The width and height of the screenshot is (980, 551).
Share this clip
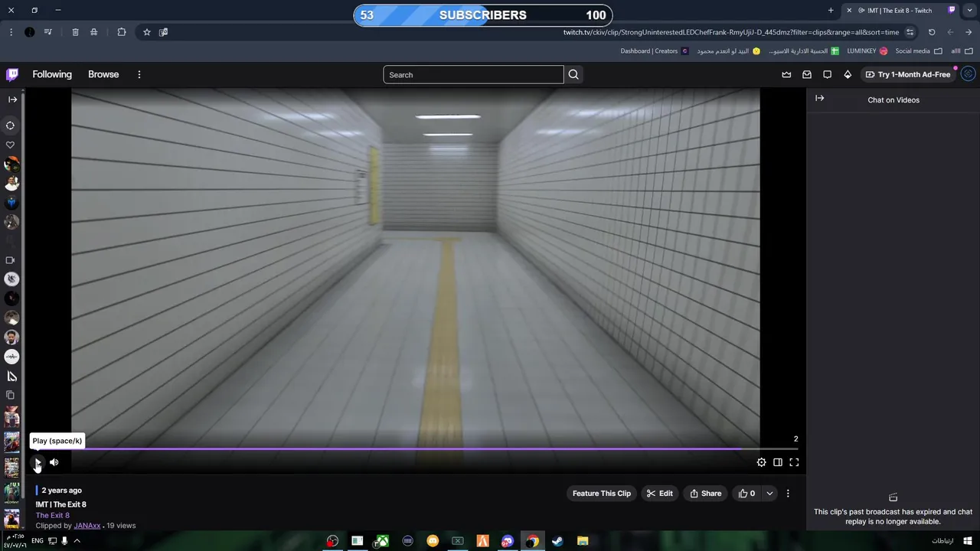[x=706, y=494]
